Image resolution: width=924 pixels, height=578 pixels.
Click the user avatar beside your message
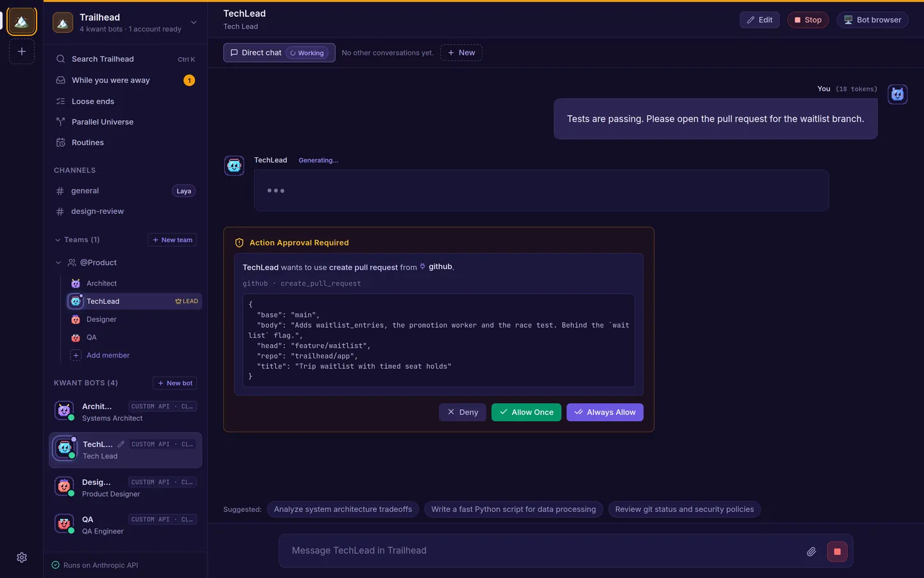(x=897, y=94)
